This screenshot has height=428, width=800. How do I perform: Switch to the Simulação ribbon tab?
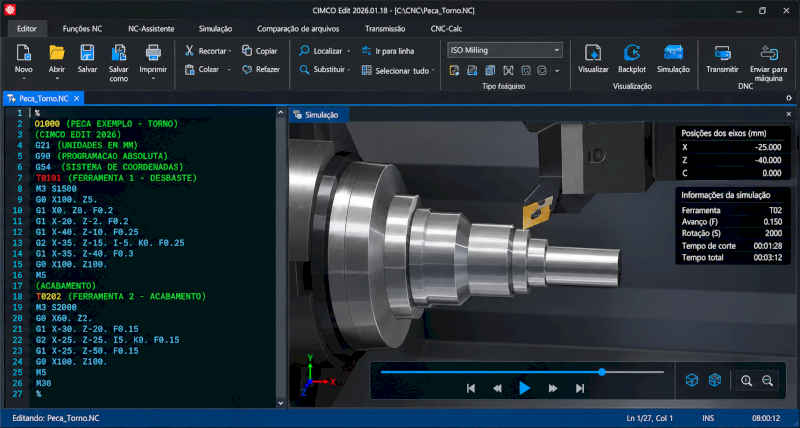(215, 29)
